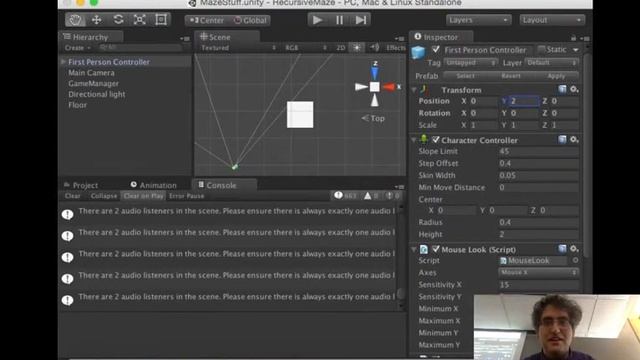
Task: Toggle warning count filter icon
Action: coord(372,196)
